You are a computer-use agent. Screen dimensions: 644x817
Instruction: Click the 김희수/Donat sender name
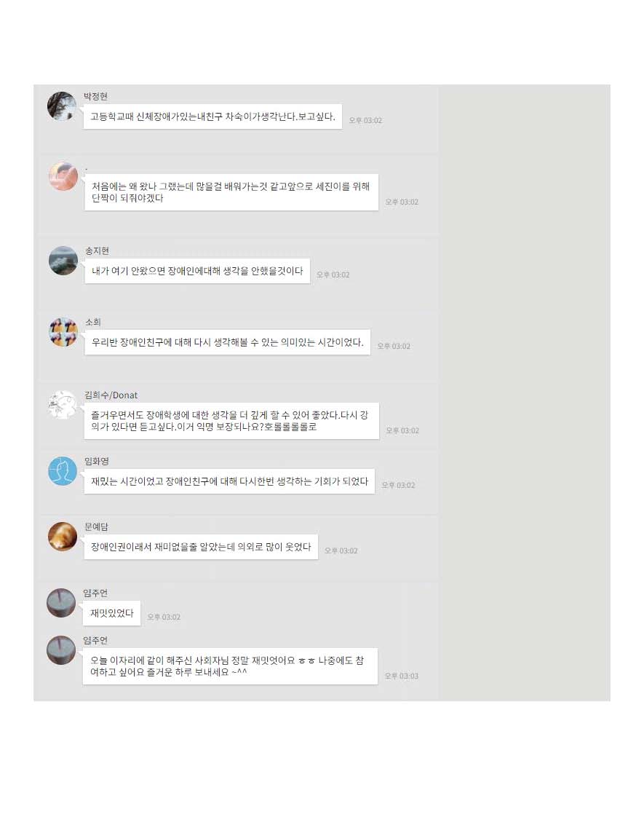click(111, 395)
